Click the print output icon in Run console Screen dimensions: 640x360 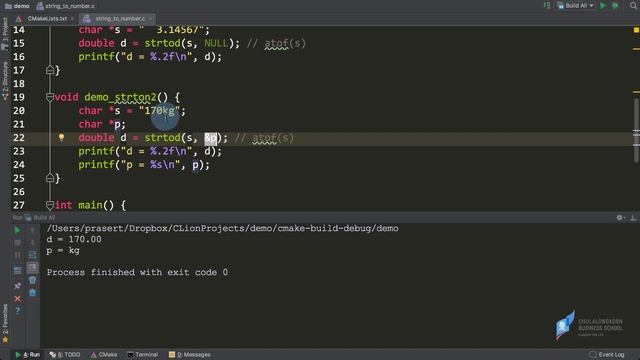(32, 280)
